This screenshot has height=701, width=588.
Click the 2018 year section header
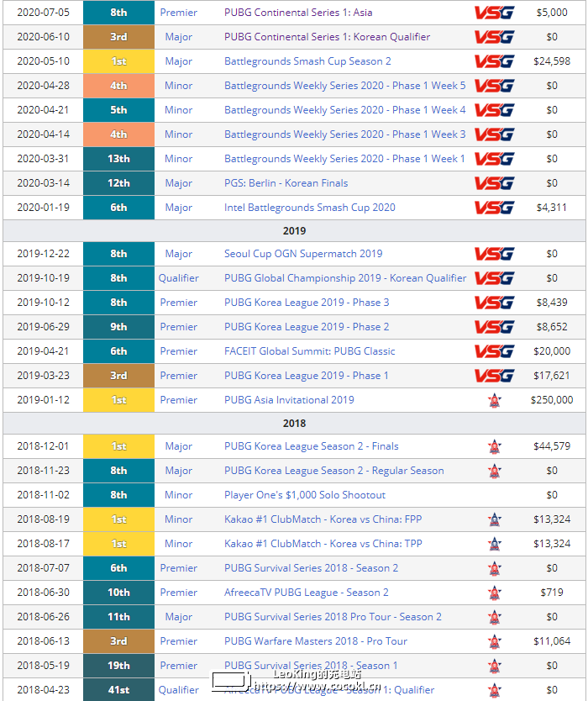(x=295, y=424)
